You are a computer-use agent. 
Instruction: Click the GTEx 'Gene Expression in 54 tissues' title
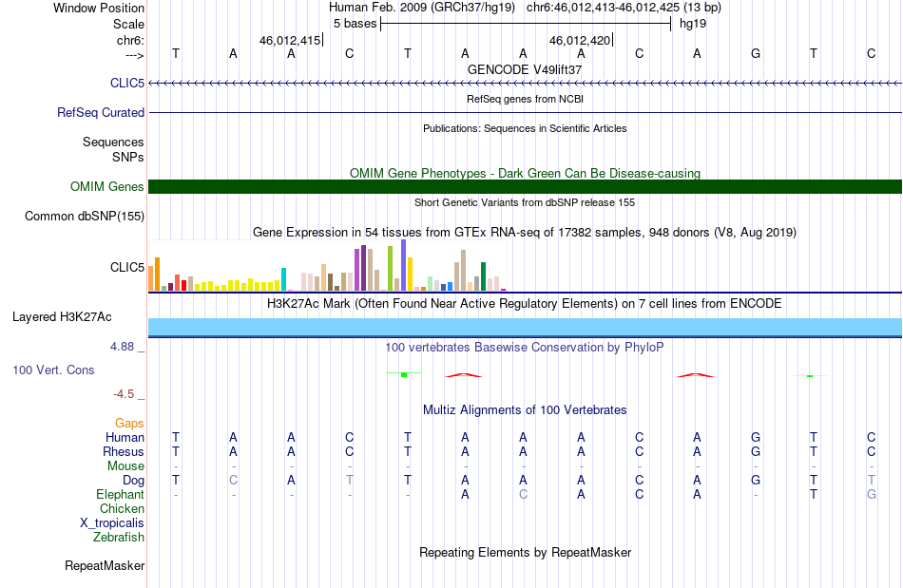[525, 233]
